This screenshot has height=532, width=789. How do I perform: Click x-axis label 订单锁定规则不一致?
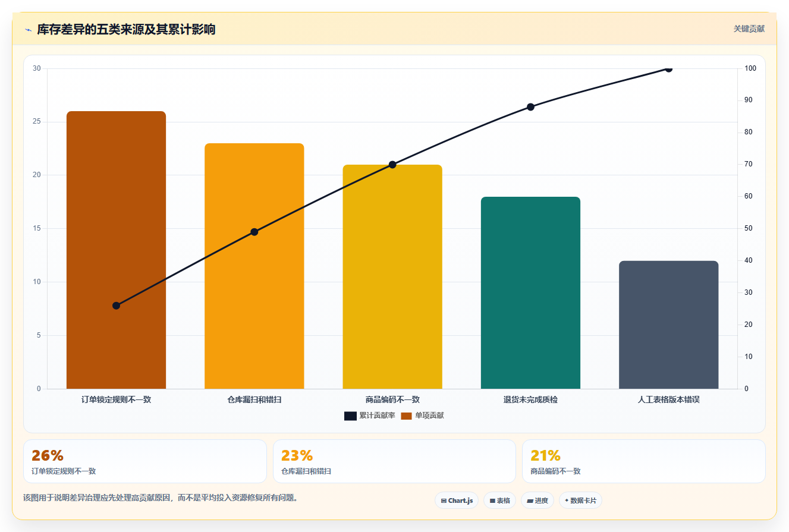[x=116, y=399]
